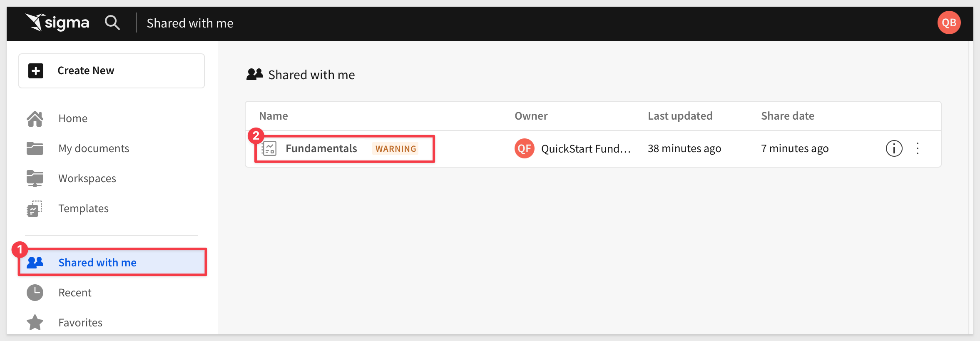This screenshot has width=980, height=341.
Task: Click the Recent clock icon
Action: click(35, 293)
